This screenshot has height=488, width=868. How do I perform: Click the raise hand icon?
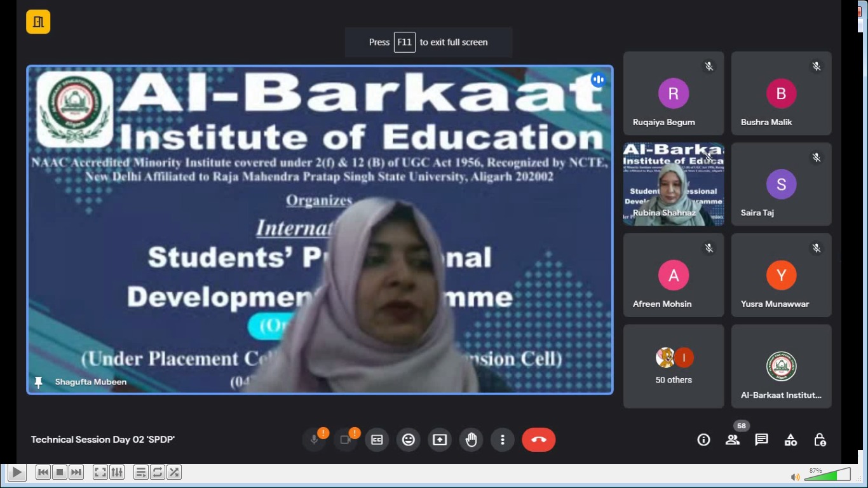click(471, 440)
